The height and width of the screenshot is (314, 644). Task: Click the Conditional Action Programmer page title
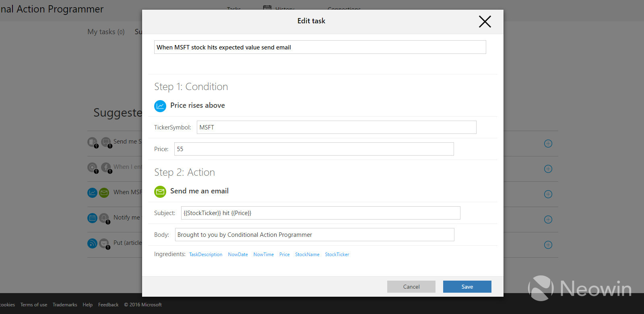(x=52, y=9)
